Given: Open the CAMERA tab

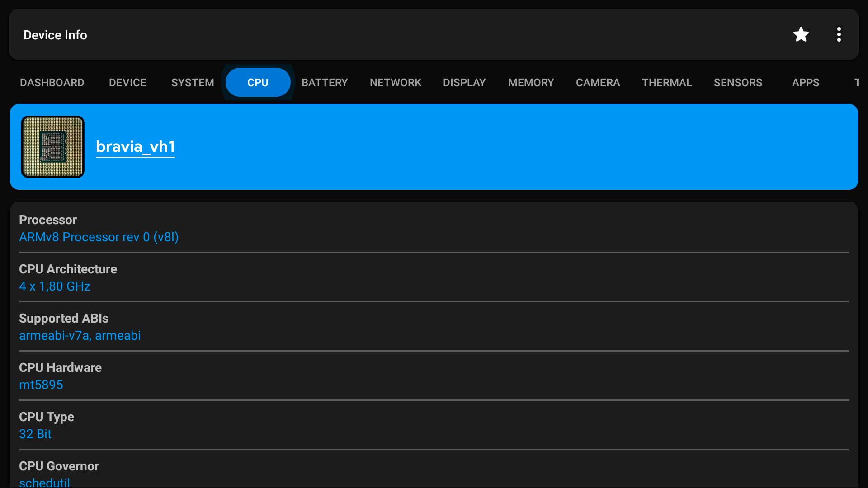Looking at the screenshot, I should (598, 83).
